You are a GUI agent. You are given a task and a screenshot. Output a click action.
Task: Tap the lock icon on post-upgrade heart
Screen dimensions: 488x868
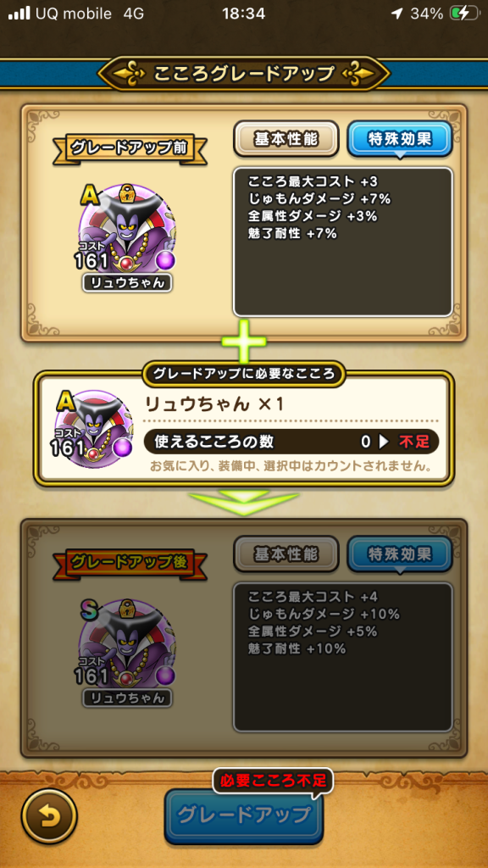point(128,610)
